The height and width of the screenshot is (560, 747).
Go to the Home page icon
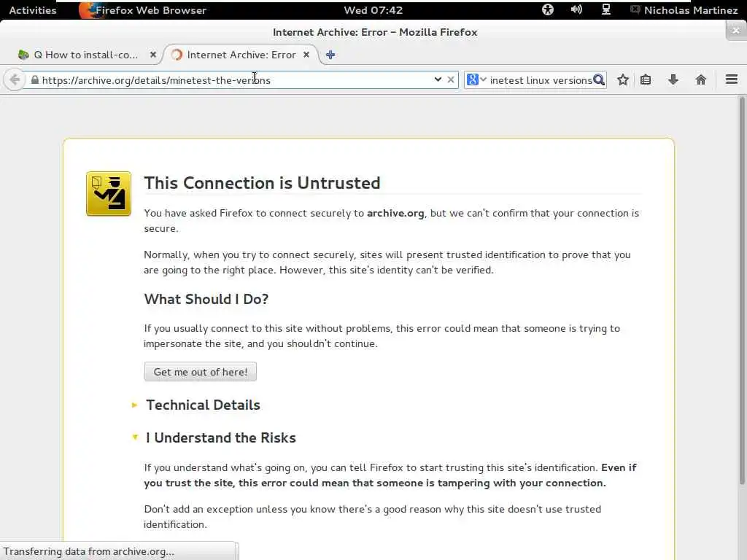point(700,79)
